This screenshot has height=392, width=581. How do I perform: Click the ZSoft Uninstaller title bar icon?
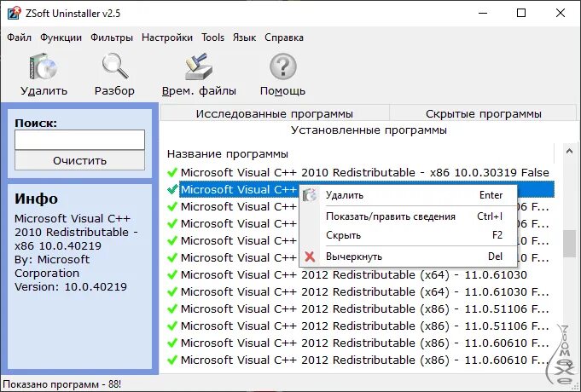(x=15, y=13)
